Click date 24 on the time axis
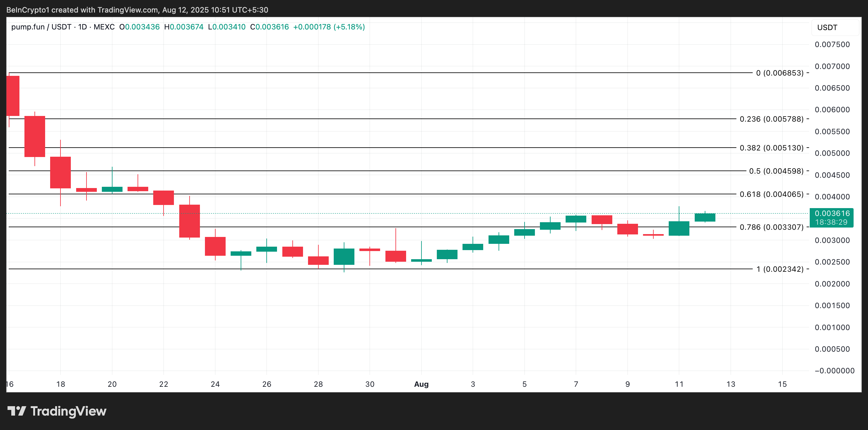 click(x=215, y=384)
